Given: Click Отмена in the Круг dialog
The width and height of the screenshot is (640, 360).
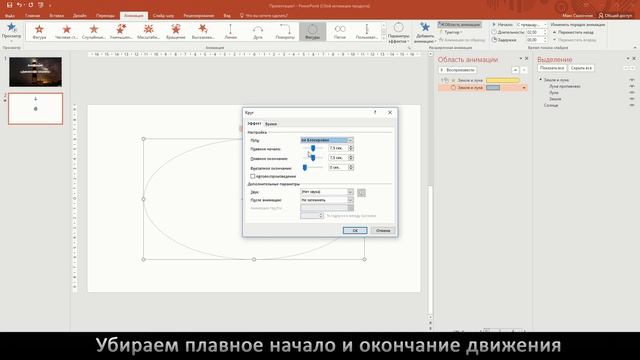Looking at the screenshot, I should [383, 231].
